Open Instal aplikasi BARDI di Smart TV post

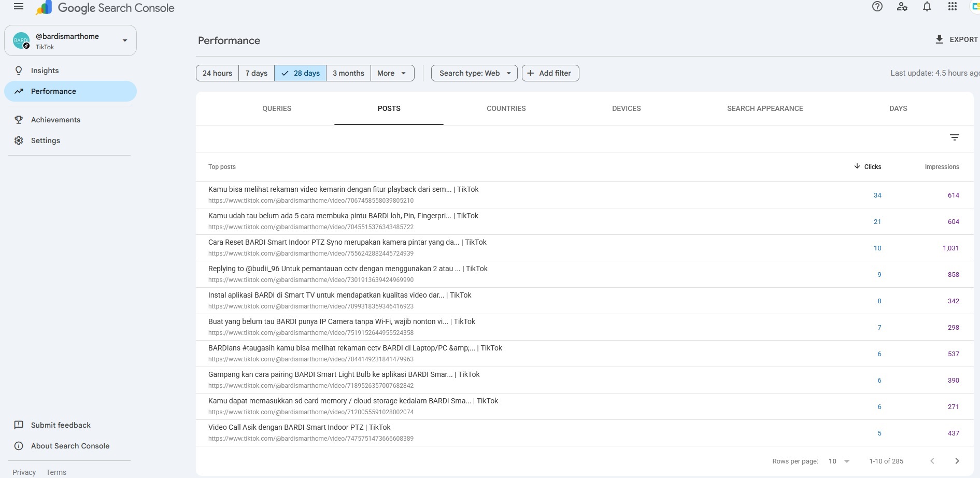[x=585, y=301]
